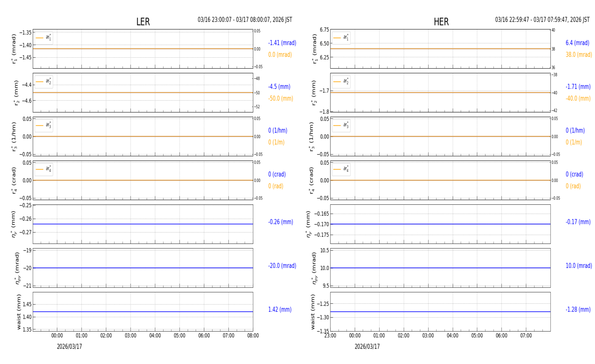The image size is (595, 364).
Task: Select the "-20.0 (mrad)" value
Action: click(282, 266)
